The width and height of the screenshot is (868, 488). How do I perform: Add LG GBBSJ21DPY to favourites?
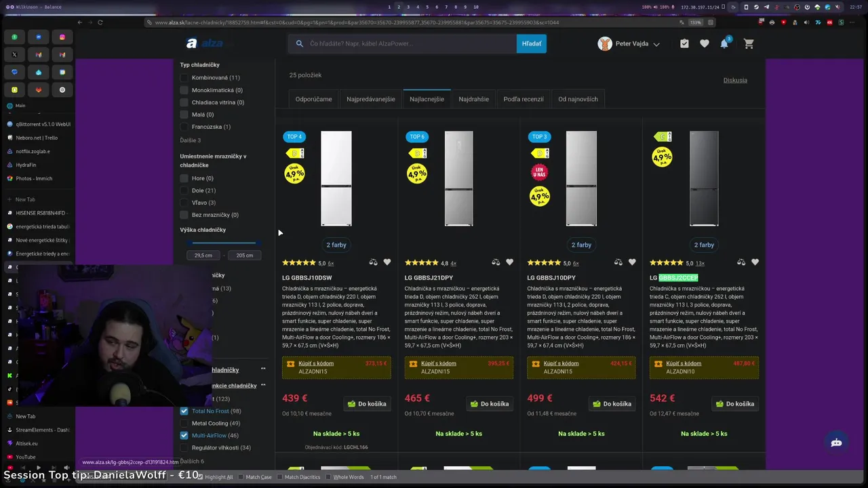click(x=510, y=262)
